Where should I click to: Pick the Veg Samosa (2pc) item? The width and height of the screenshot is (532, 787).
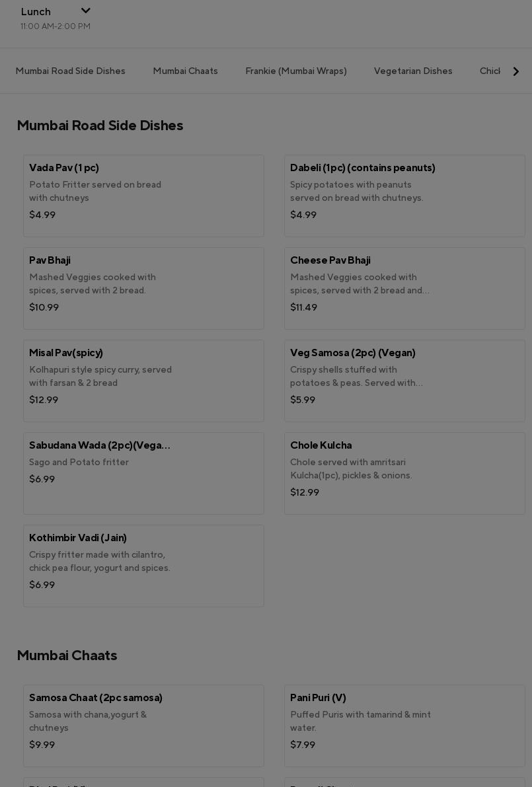pos(404,381)
